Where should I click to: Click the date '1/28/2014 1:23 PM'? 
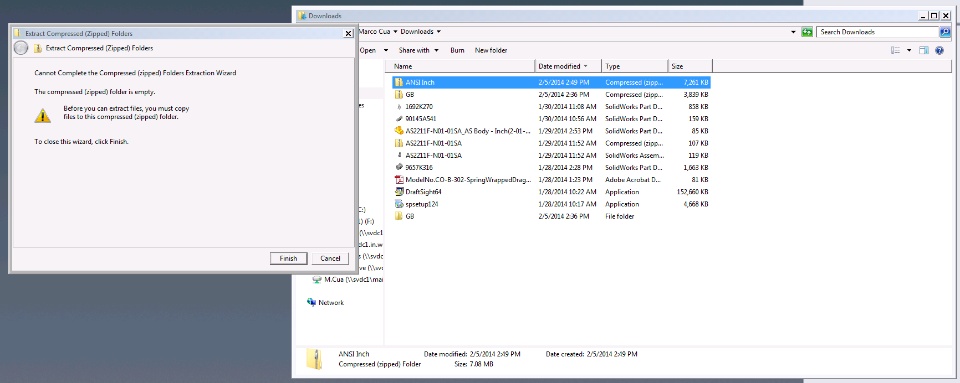click(x=566, y=179)
